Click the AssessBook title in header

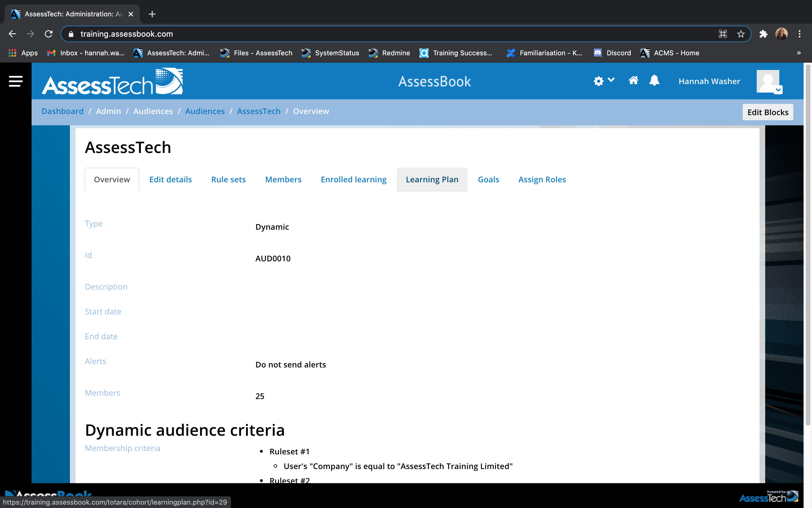434,81
